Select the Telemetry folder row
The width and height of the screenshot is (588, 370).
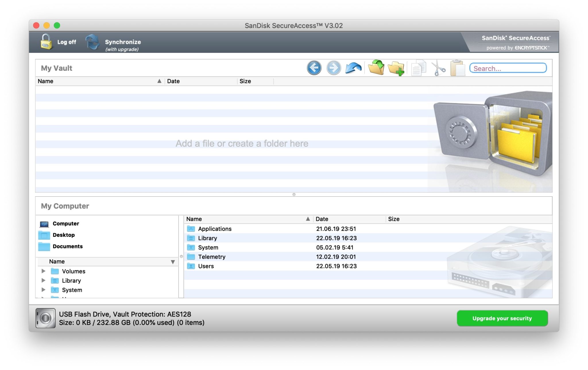click(212, 257)
